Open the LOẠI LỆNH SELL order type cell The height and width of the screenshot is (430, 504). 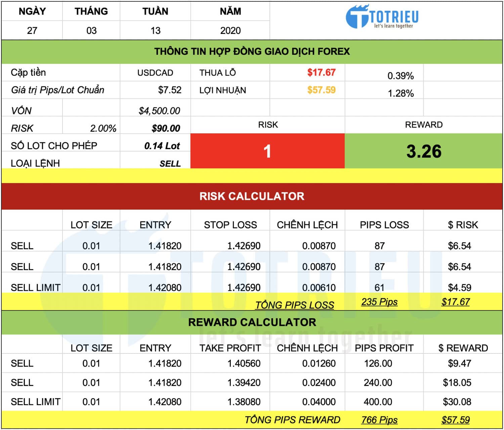[170, 164]
